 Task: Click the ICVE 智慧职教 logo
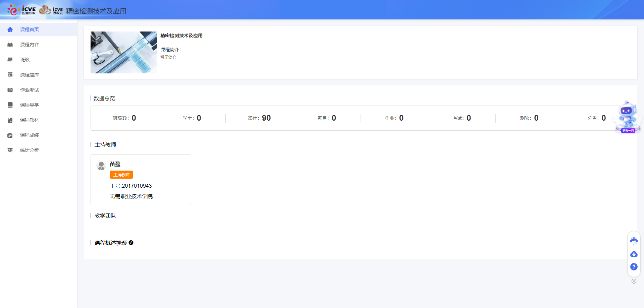pyautogui.click(x=21, y=10)
